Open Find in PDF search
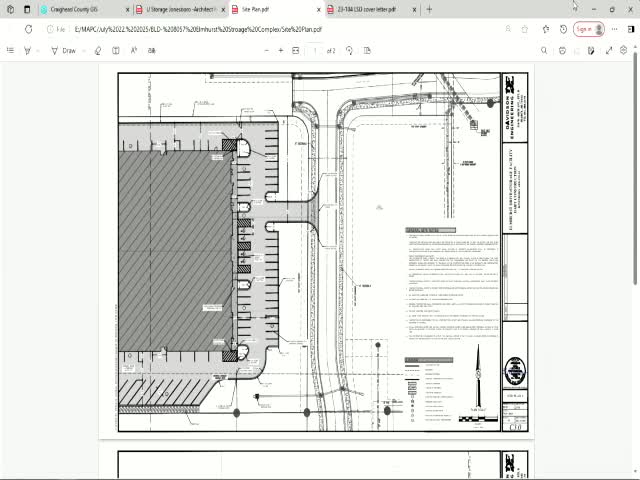This screenshot has height=480, width=640. click(x=544, y=51)
